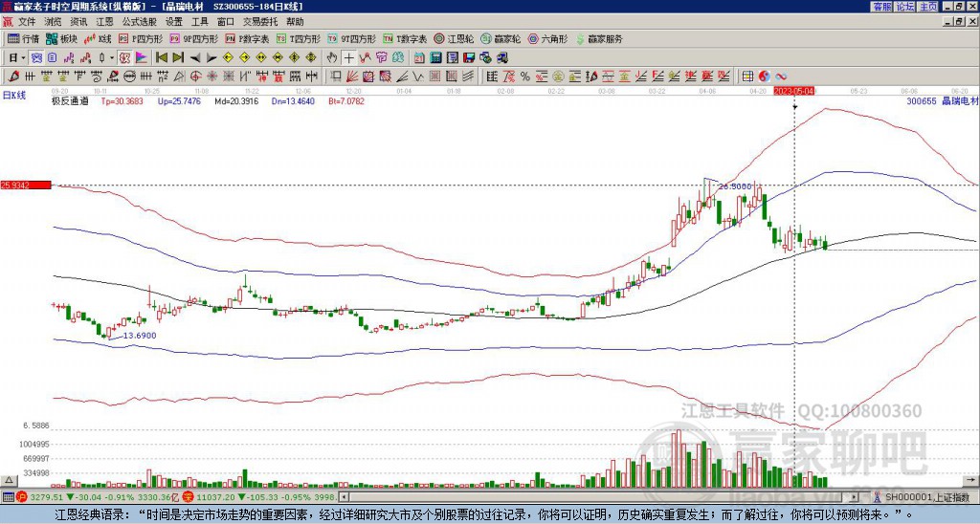This screenshot has height=524, width=980.
Task: Click scrollbar left arrow in status bar
Action: pyautogui.click(x=344, y=497)
